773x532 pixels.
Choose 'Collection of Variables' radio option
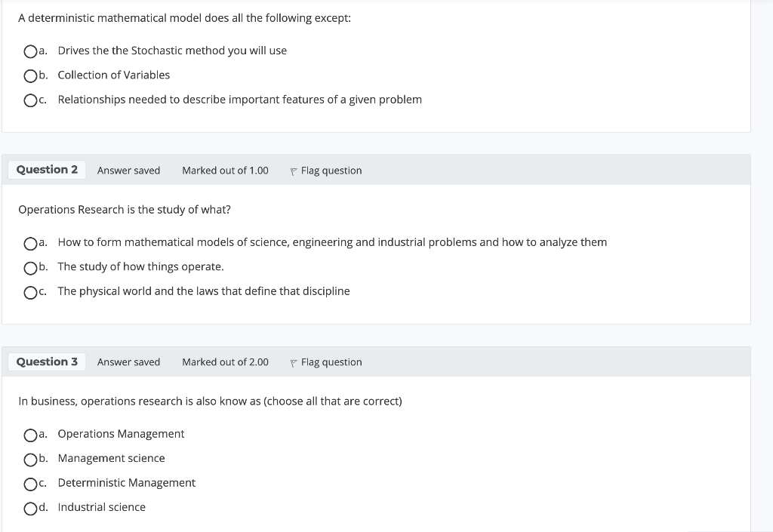pyautogui.click(x=30, y=75)
